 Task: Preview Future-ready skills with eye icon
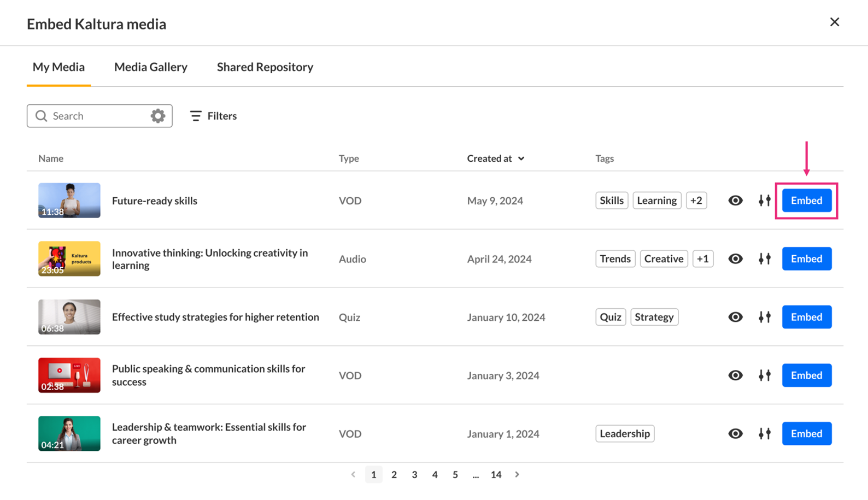(x=735, y=201)
